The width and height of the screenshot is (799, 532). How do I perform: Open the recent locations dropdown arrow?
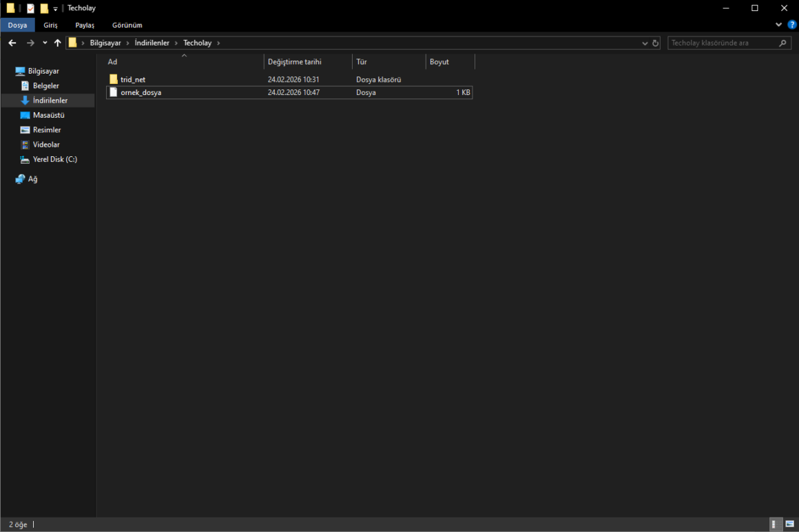click(45, 43)
